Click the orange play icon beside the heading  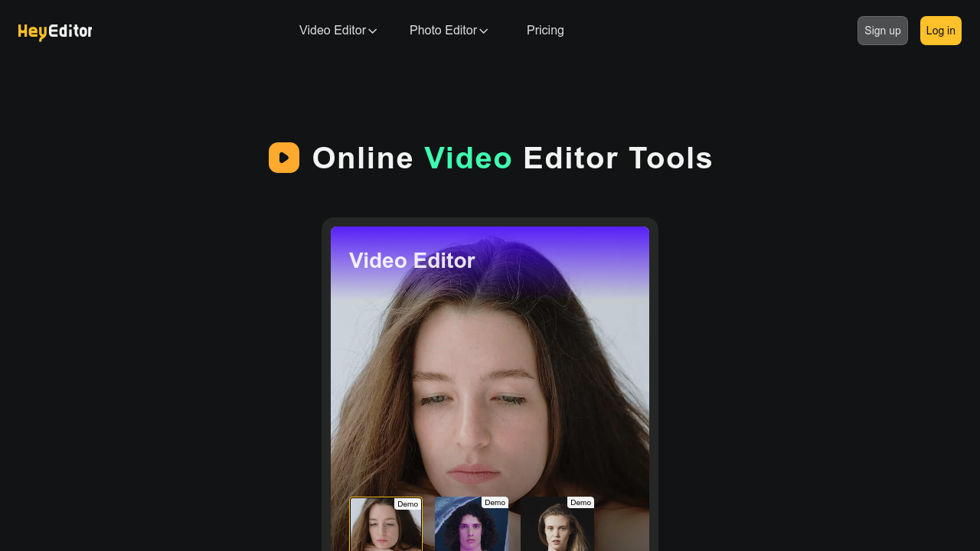283,158
